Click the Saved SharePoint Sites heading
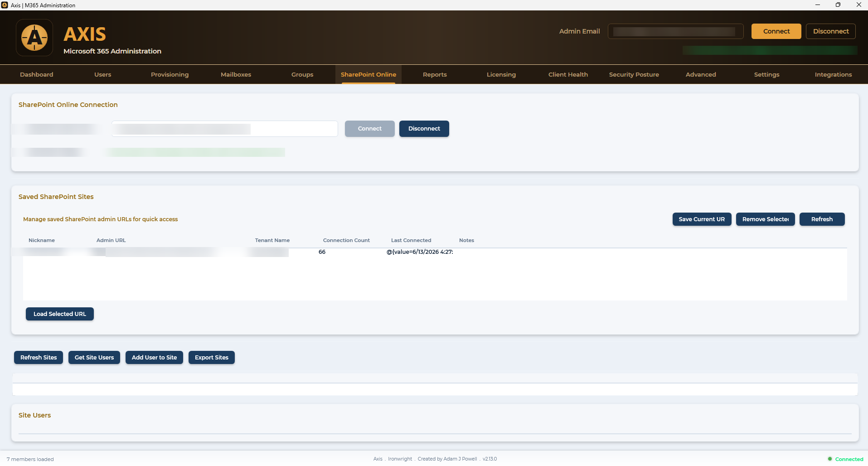The image size is (868, 466). coord(56,197)
